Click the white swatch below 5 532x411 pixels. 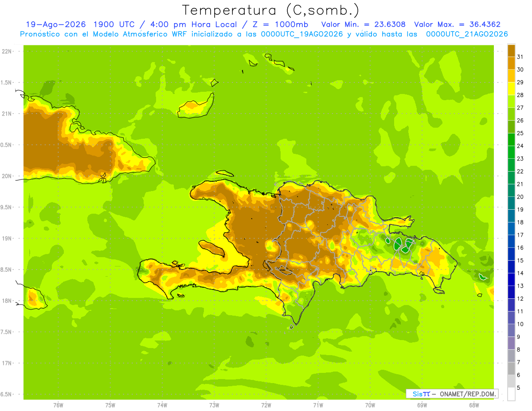click(x=511, y=394)
